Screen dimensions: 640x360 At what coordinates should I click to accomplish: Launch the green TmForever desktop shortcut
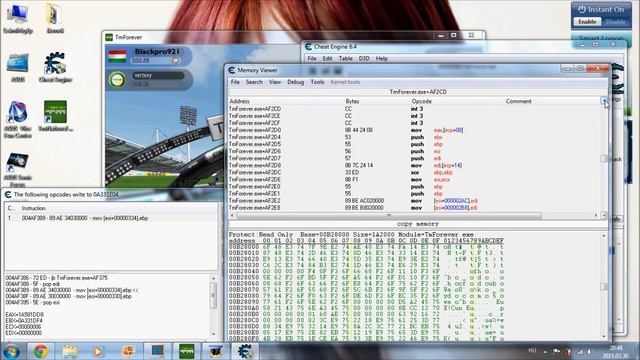point(55,112)
